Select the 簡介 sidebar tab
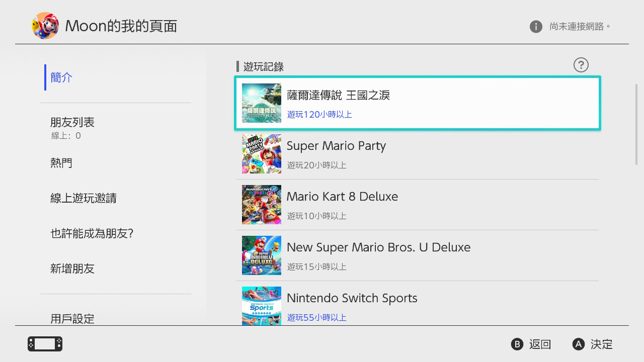 (x=62, y=77)
